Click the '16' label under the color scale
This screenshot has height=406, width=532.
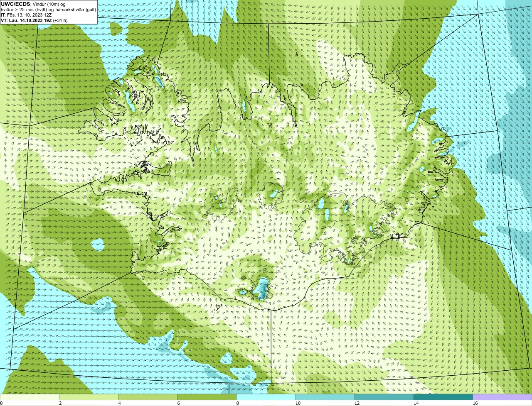point(475,403)
